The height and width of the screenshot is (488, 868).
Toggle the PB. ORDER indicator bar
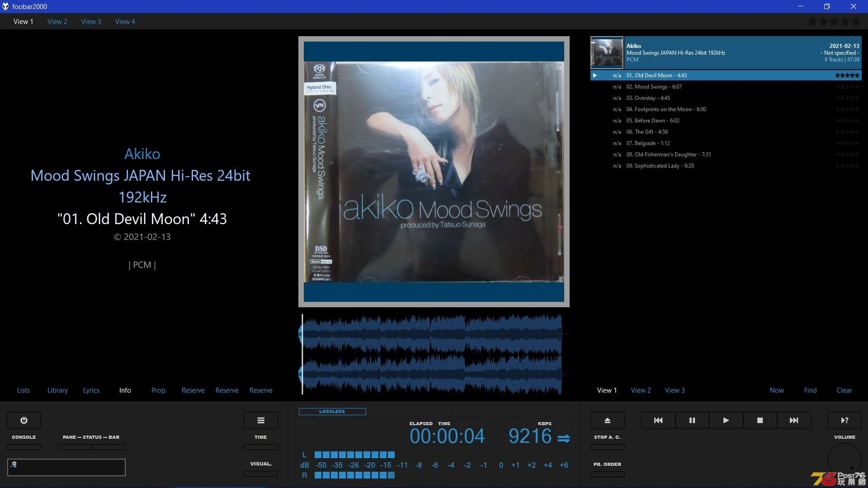pos(608,474)
